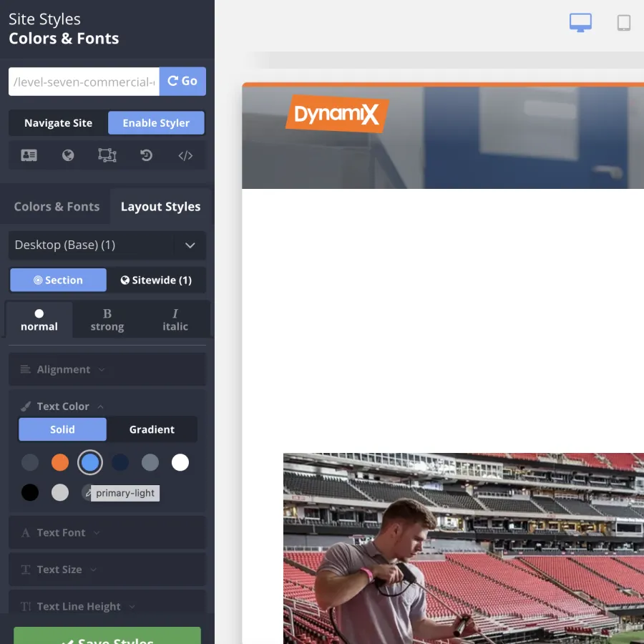Screen dimensions: 644x644
Task: Click the Save Styles button
Action: (x=107, y=639)
